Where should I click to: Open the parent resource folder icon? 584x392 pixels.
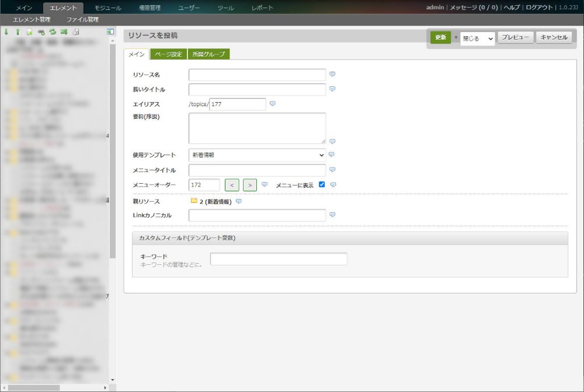[194, 201]
